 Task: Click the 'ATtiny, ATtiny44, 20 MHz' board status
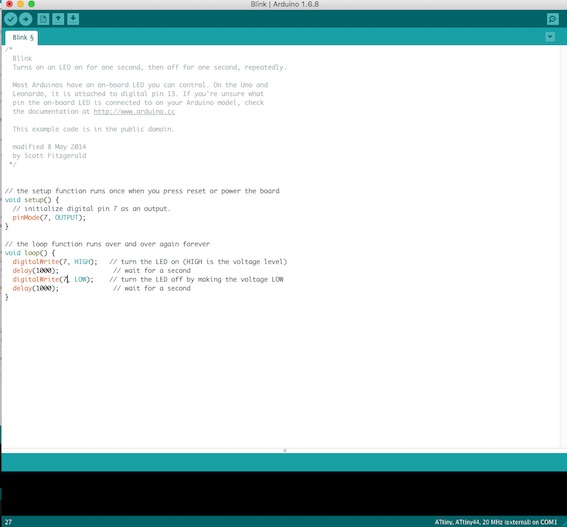496,522
